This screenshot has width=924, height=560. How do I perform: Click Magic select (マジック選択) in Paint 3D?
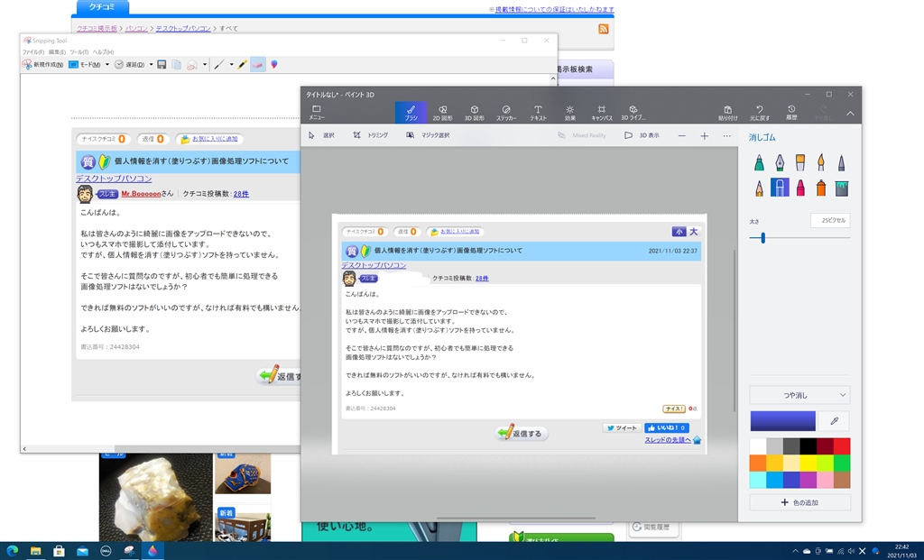(x=428, y=135)
